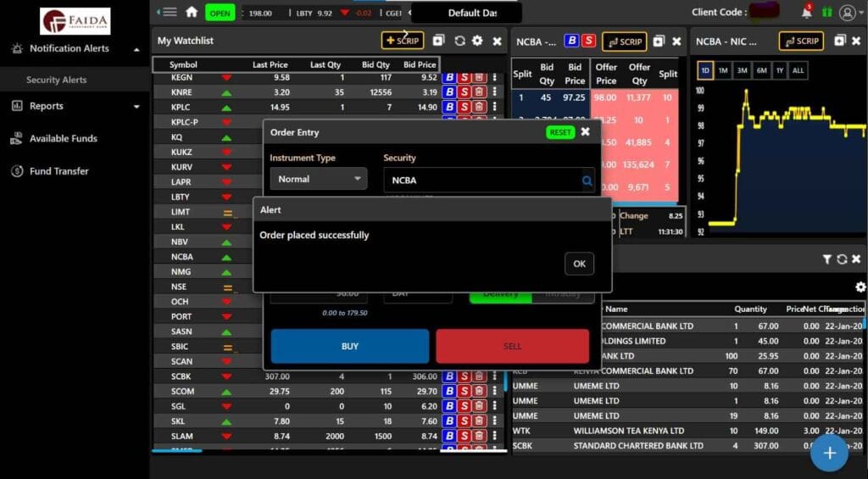Open Instrument Type Normal dropdown

(319, 179)
